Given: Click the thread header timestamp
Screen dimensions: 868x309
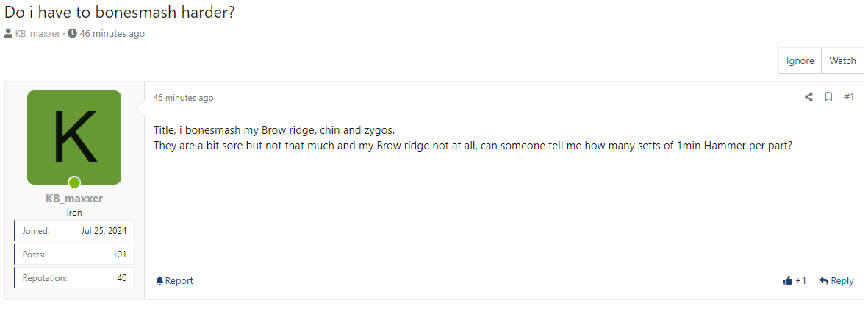Looking at the screenshot, I should 112,33.
